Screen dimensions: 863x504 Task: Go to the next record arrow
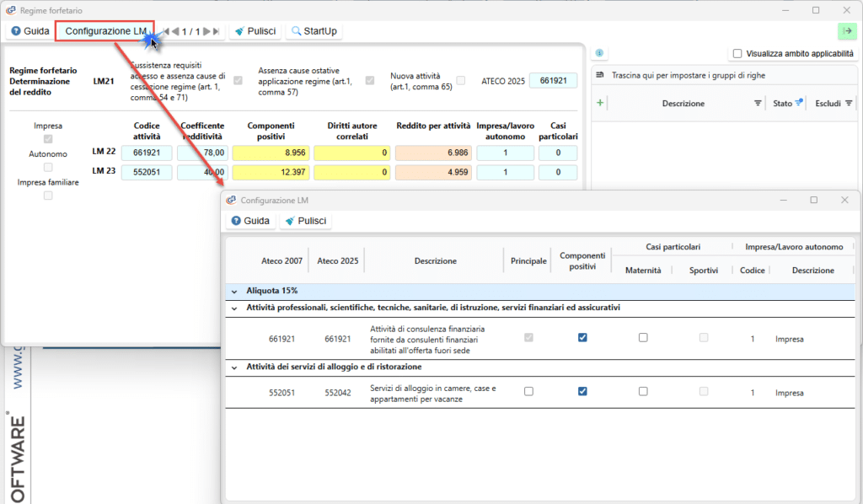pos(206,31)
